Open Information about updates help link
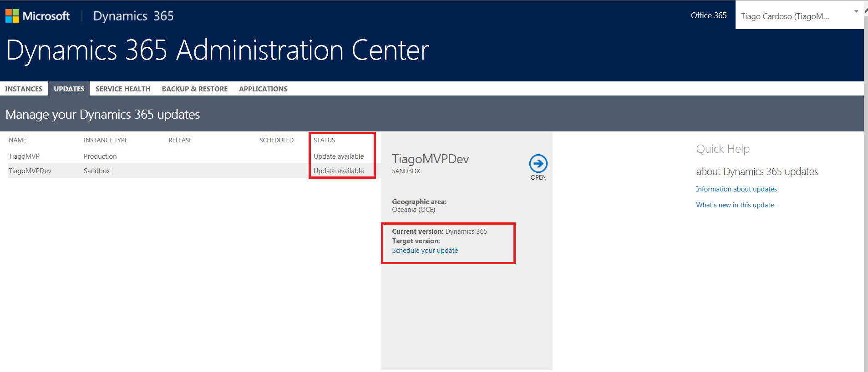The height and width of the screenshot is (372, 868). (x=736, y=189)
